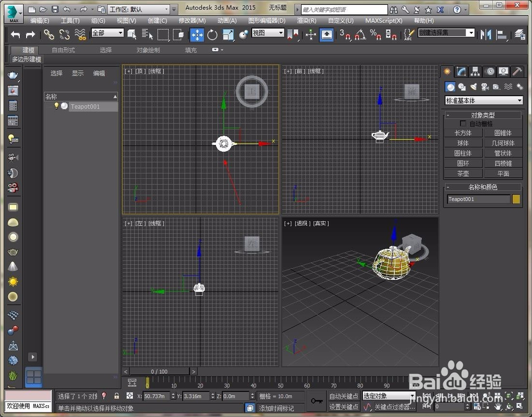Click the Edit Named Selection Sets icon
The image size is (532, 417).
[x=409, y=35]
